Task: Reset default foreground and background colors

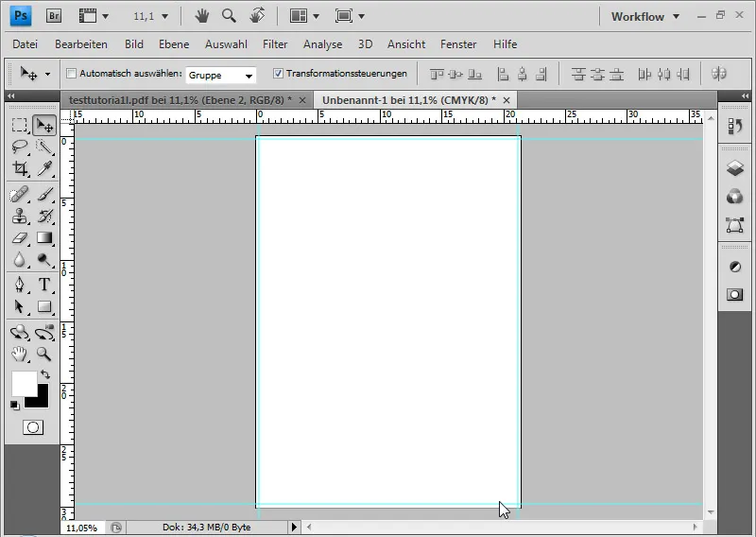Action: click(x=15, y=406)
